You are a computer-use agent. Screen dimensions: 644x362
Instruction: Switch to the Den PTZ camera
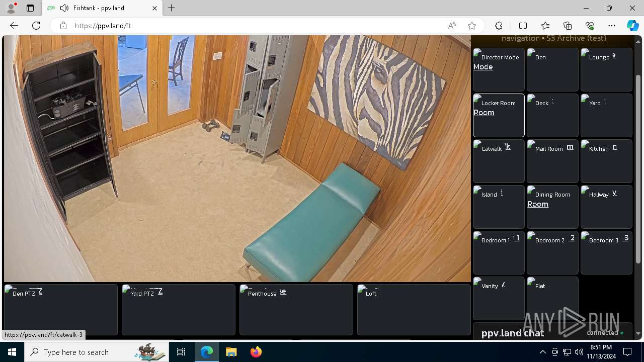click(x=61, y=310)
